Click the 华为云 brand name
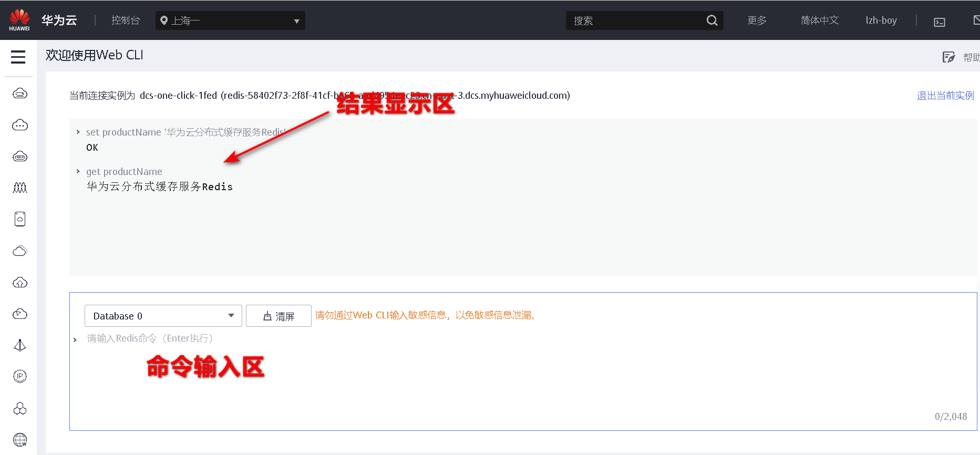This screenshot has height=455, width=980. (x=59, y=20)
